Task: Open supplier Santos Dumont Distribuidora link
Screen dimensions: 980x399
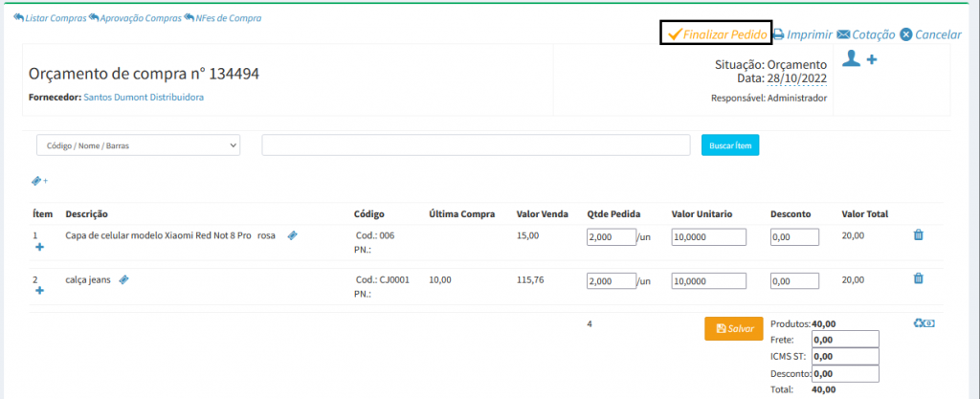Action: [x=144, y=98]
